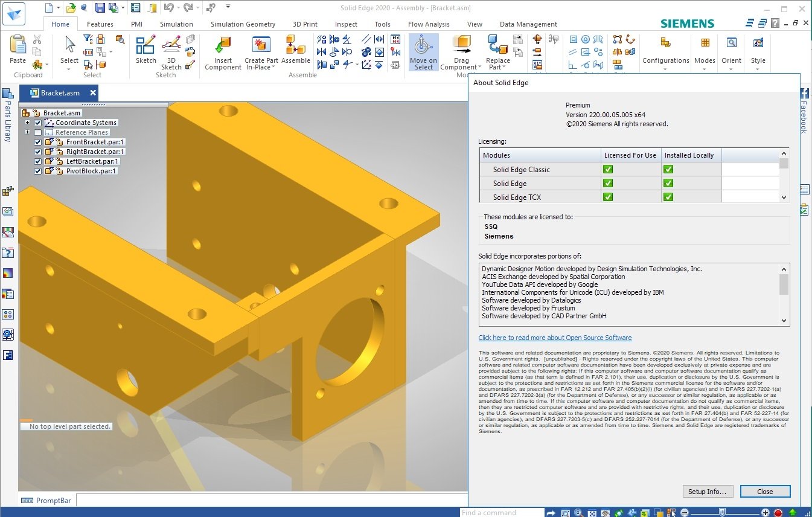This screenshot has width=812, height=517.
Task: Click the Undo arrow icon
Action: (168, 8)
